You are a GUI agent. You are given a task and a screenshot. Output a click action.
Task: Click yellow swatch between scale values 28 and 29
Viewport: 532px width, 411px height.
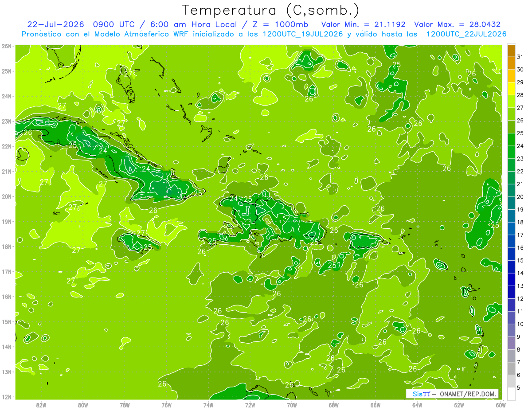point(511,88)
